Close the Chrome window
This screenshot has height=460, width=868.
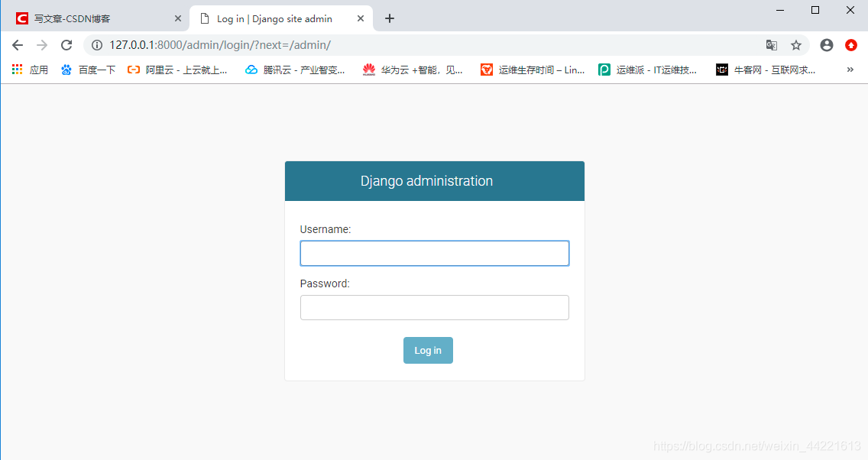pyautogui.click(x=850, y=10)
